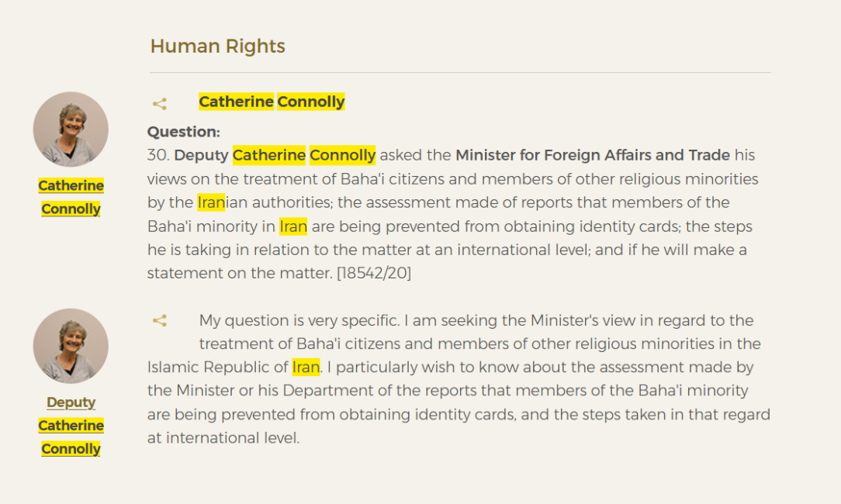Click highlighted 'Iran' after 'Baha'i minority in'
This screenshot has width=841, height=504.
[x=293, y=226]
